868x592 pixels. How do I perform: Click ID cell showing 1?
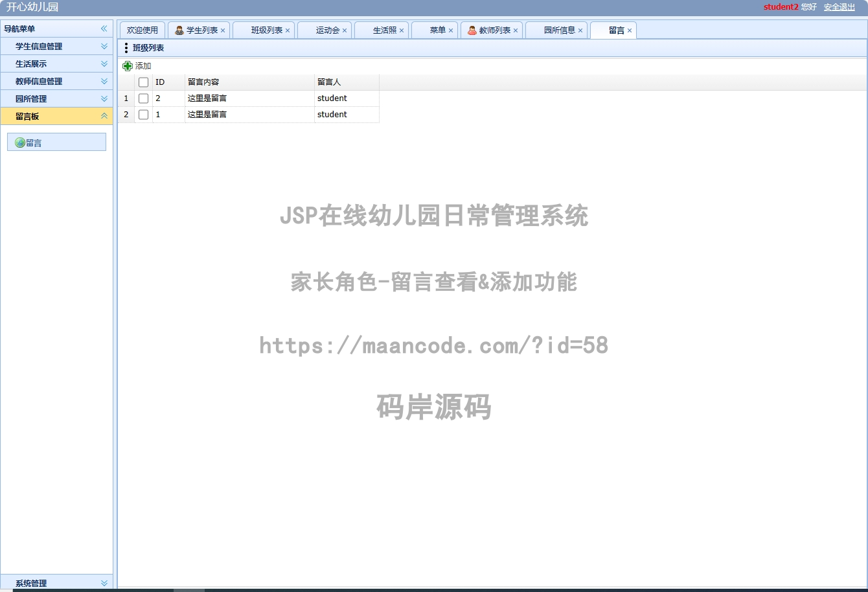[x=168, y=115]
